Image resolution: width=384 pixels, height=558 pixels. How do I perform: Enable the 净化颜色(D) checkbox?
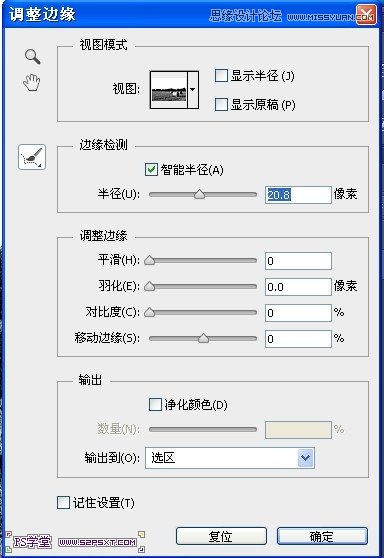coord(155,405)
